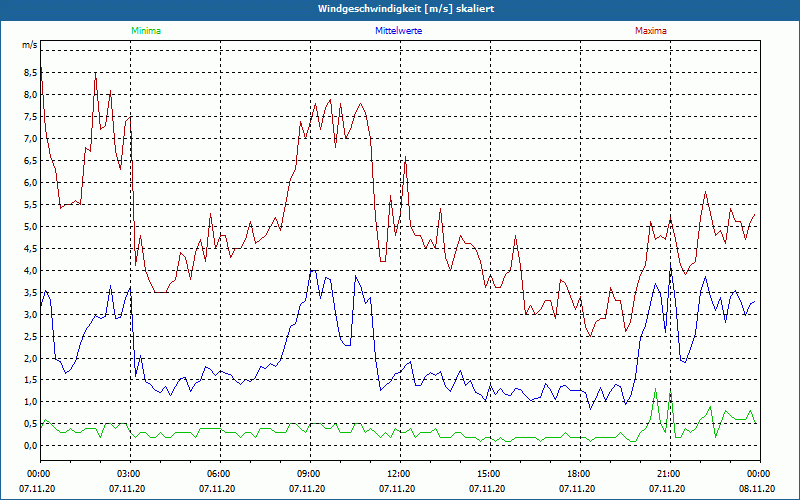Click the 06:00 time axis label

[219, 473]
